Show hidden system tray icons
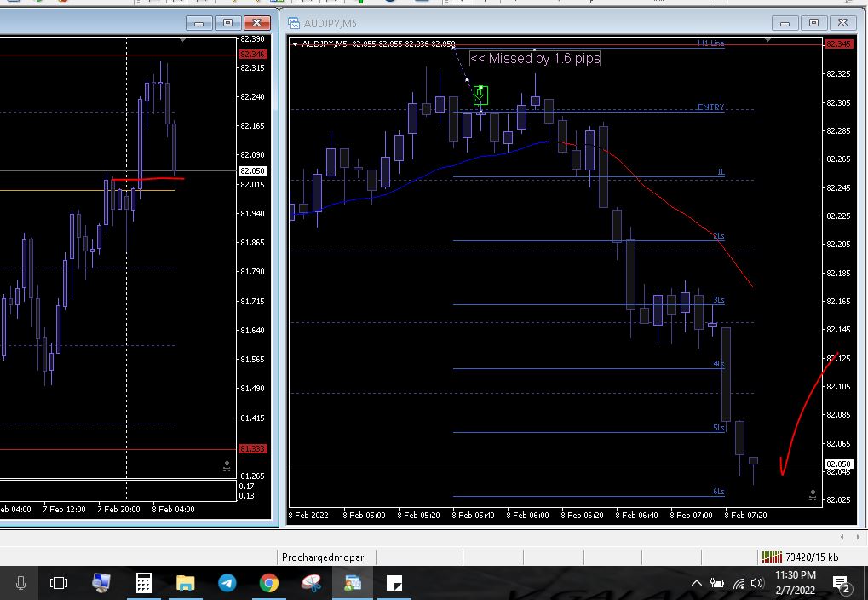868x600 pixels. pos(697,583)
